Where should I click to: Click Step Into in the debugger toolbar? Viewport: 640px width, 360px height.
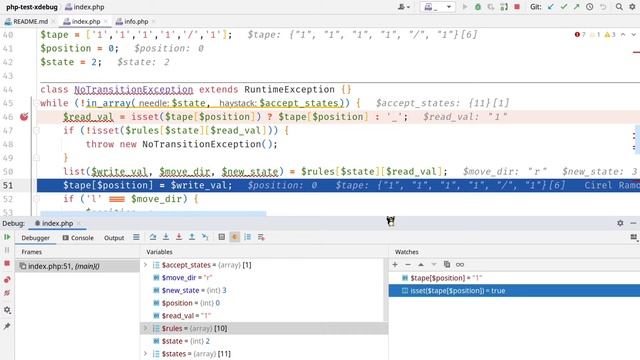pos(166,237)
